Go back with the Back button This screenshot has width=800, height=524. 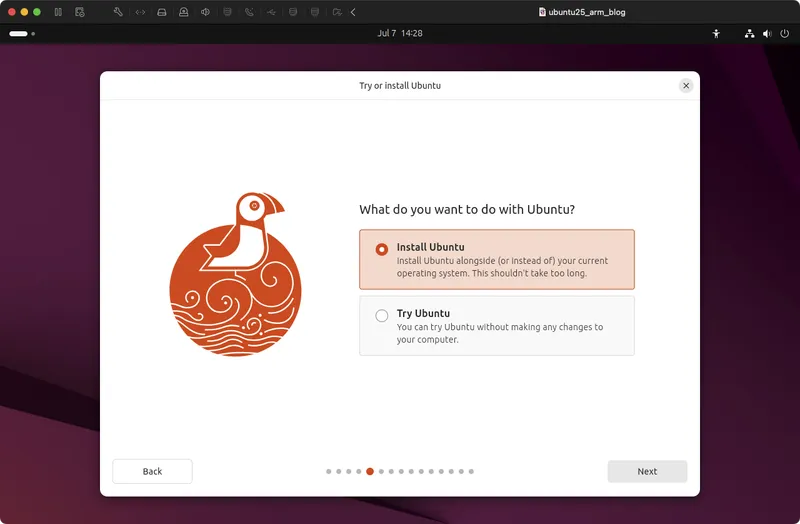tap(152, 471)
